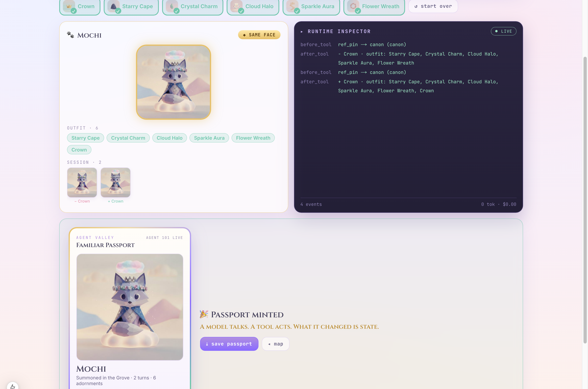Select the Sparkle Aura outfit tag
Image resolution: width=588 pixels, height=389 pixels.
point(209,138)
